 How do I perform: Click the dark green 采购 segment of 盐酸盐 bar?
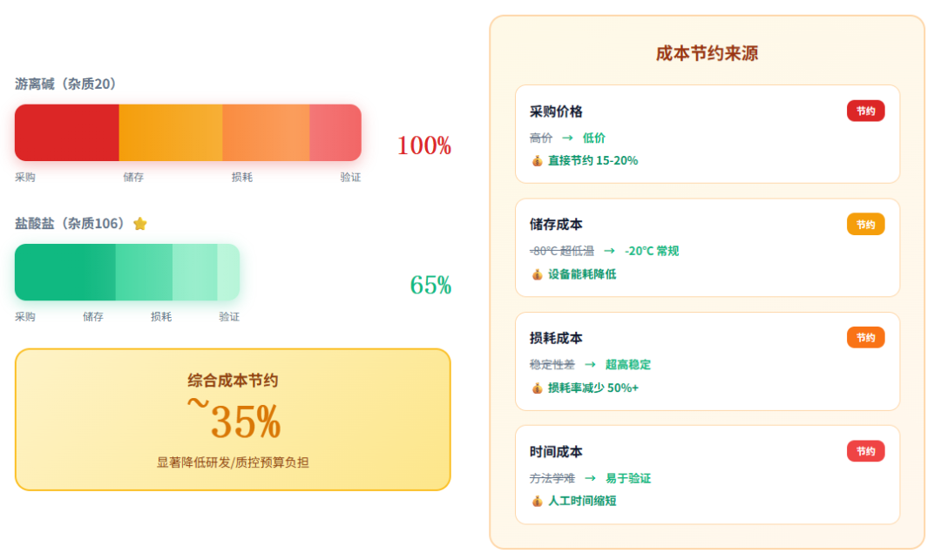click(65, 272)
